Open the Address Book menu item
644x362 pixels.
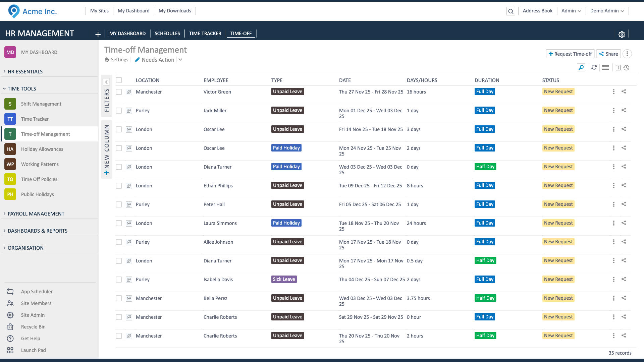click(x=537, y=10)
